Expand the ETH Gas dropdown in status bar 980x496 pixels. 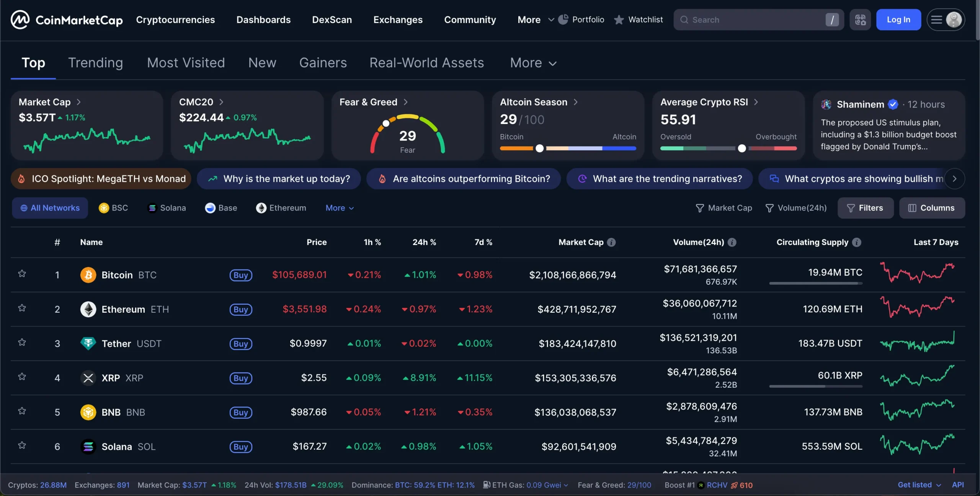click(565, 485)
